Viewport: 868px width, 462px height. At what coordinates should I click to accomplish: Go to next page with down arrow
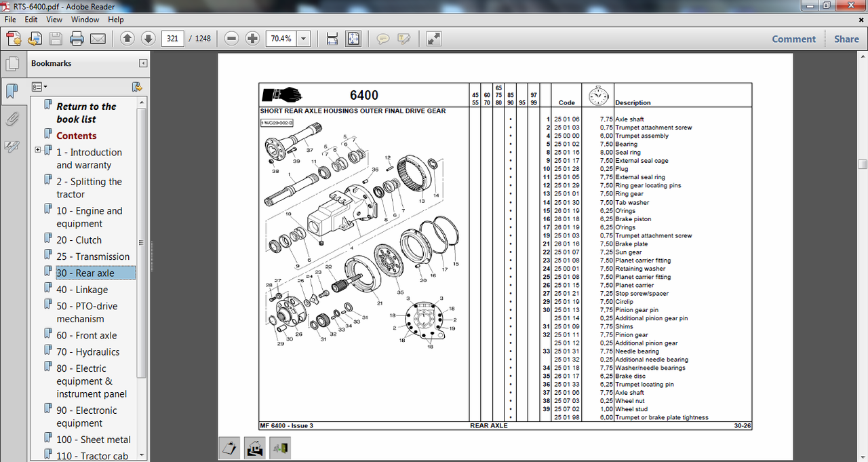tap(148, 39)
